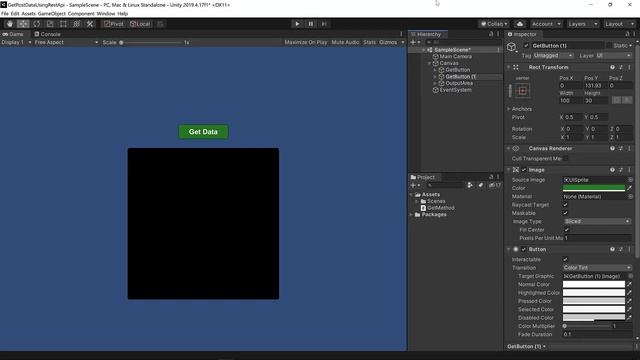Select OutputArea in Hierarchy
This screenshot has width=640, height=360.
[x=459, y=83]
